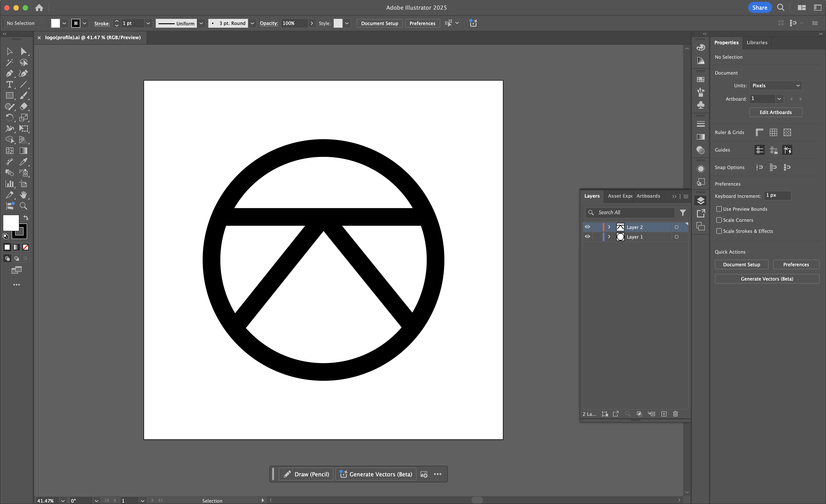Select the Zoom tool

click(x=24, y=206)
